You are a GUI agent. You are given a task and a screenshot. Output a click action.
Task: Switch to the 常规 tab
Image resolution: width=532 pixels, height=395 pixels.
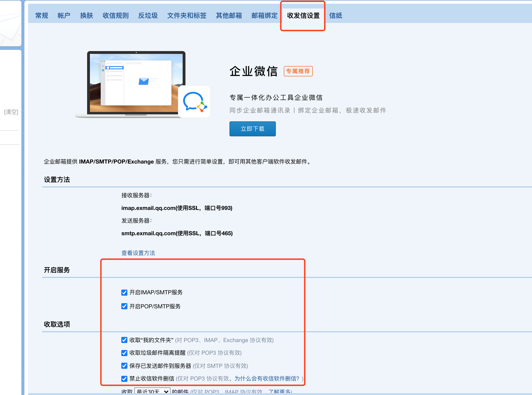click(x=42, y=16)
